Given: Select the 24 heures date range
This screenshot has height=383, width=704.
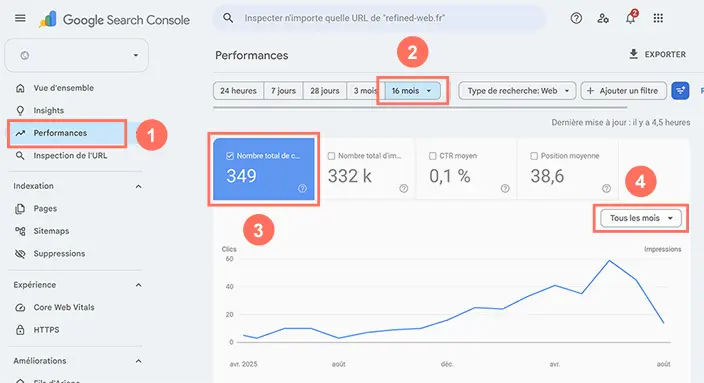Looking at the screenshot, I should pos(238,91).
